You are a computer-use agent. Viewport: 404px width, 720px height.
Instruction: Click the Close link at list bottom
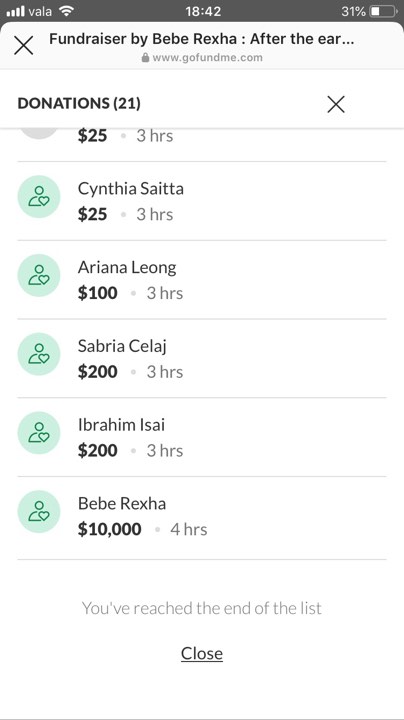tap(202, 653)
